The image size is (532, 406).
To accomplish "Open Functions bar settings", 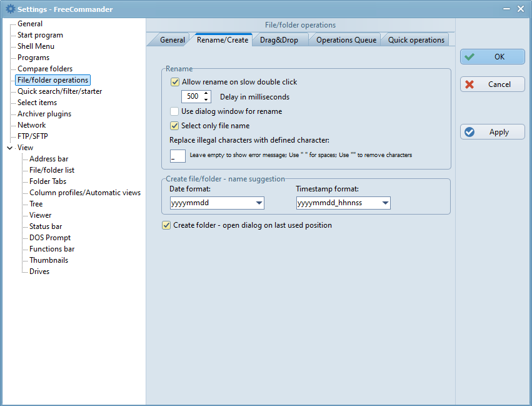I will pyautogui.click(x=51, y=249).
